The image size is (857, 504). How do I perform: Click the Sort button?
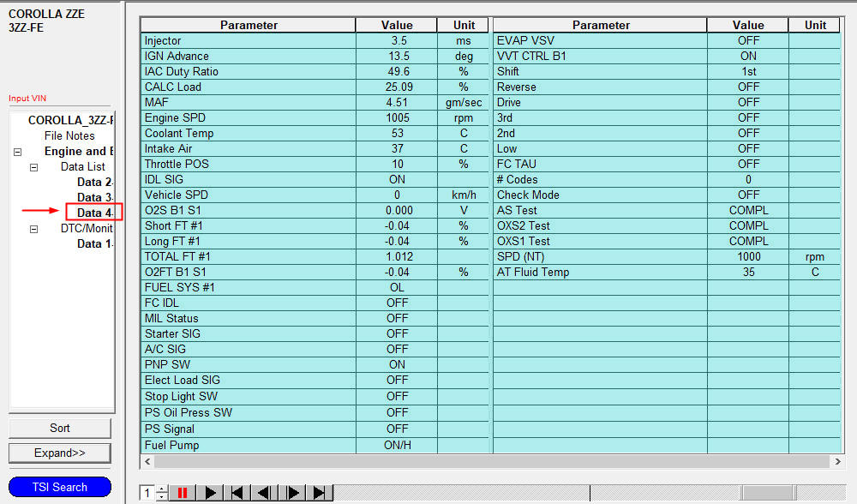pos(60,428)
